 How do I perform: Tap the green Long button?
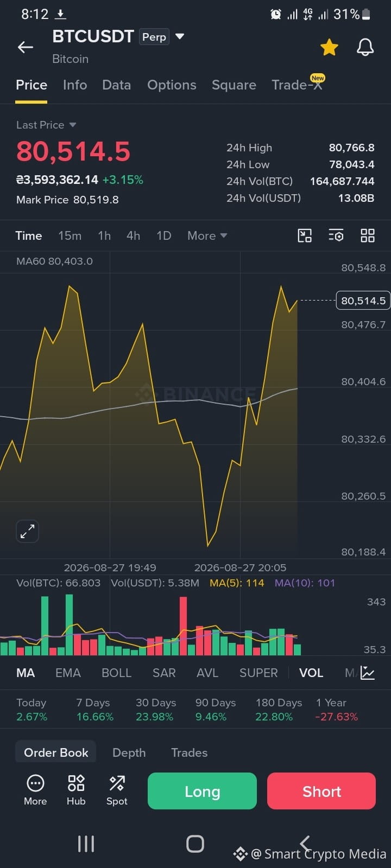202,791
